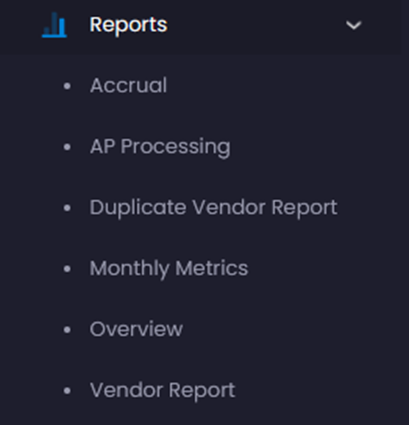The width and height of the screenshot is (409, 425).
Task: Click the bullet next to Duplicate Vendor Report
Action: click(x=67, y=208)
